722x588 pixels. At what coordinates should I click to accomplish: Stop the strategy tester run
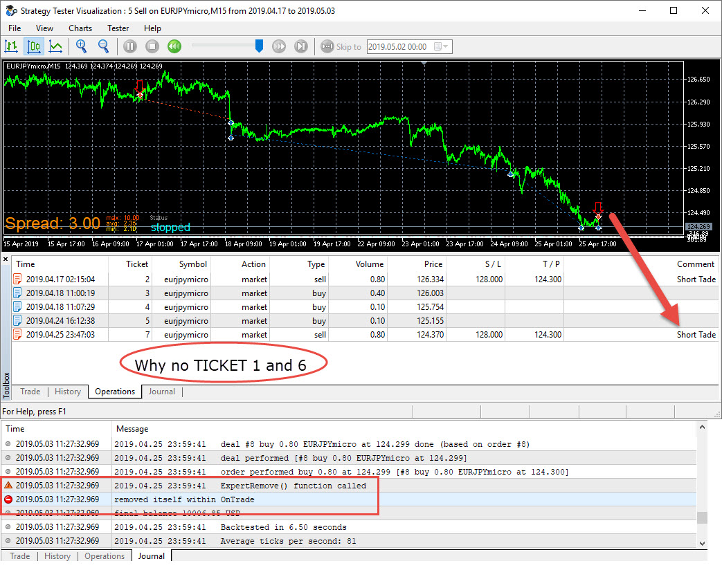point(152,46)
